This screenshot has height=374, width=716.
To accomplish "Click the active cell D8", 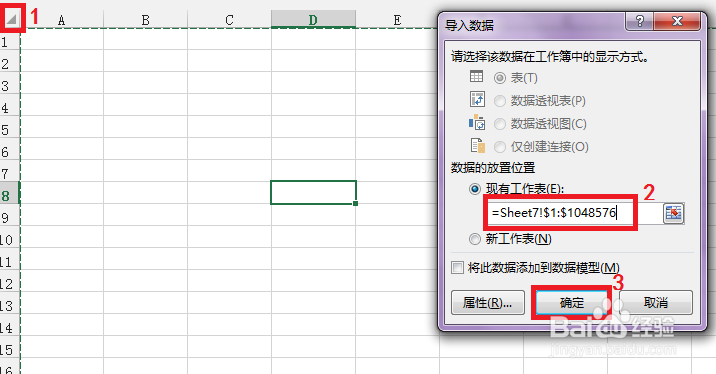I will pos(313,192).
